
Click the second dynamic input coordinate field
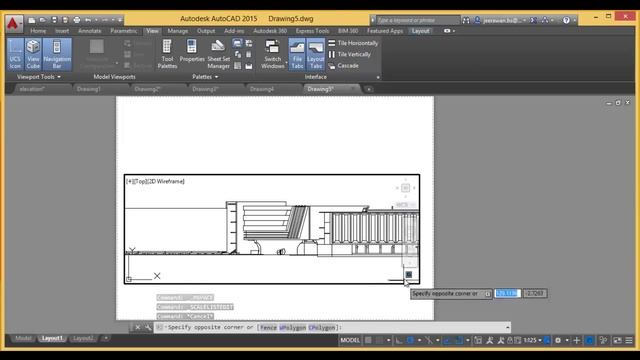tap(535, 293)
